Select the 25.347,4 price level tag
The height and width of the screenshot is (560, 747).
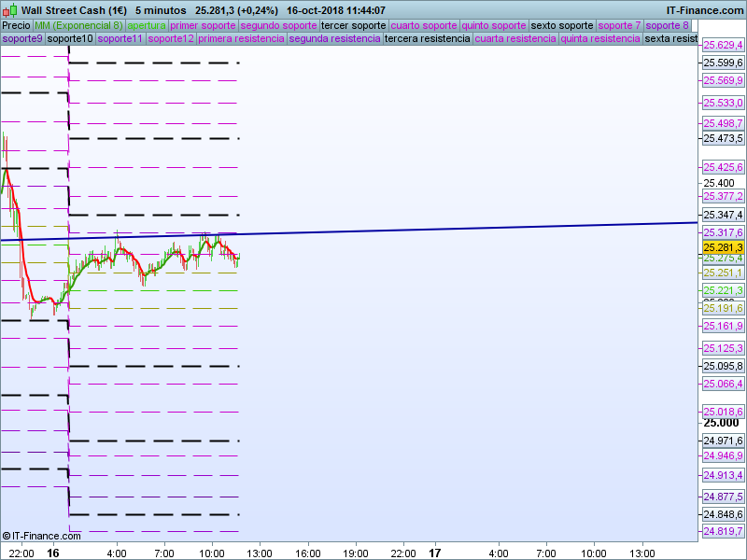[723, 215]
